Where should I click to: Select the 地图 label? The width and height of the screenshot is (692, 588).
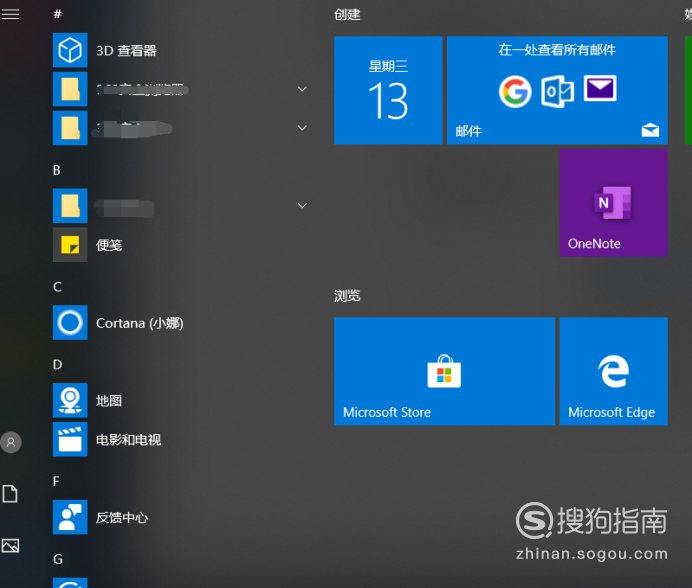coord(109,401)
